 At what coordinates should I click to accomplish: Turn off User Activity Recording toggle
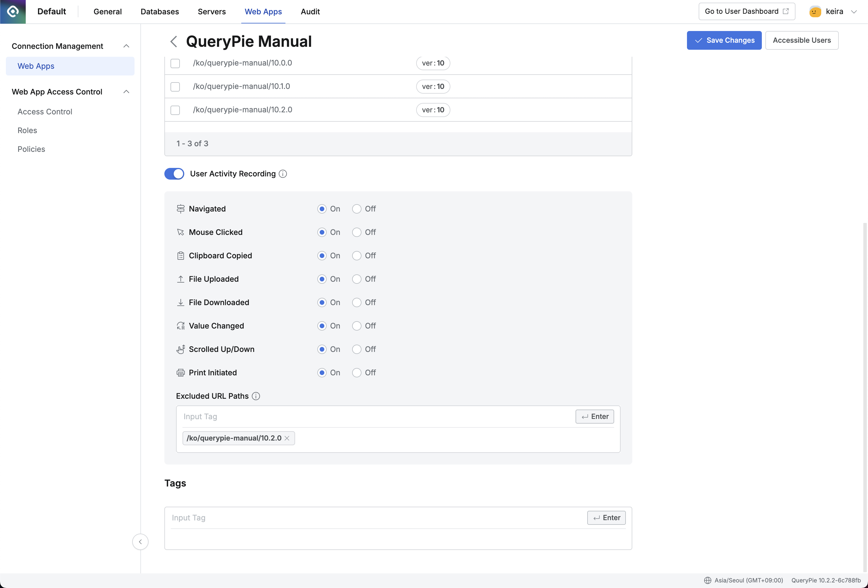click(174, 174)
